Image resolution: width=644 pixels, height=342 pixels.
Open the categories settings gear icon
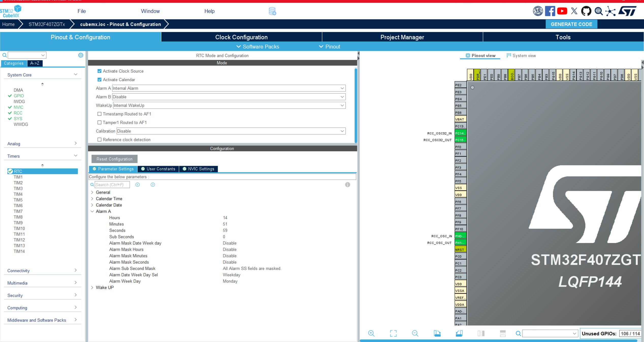[80, 55]
